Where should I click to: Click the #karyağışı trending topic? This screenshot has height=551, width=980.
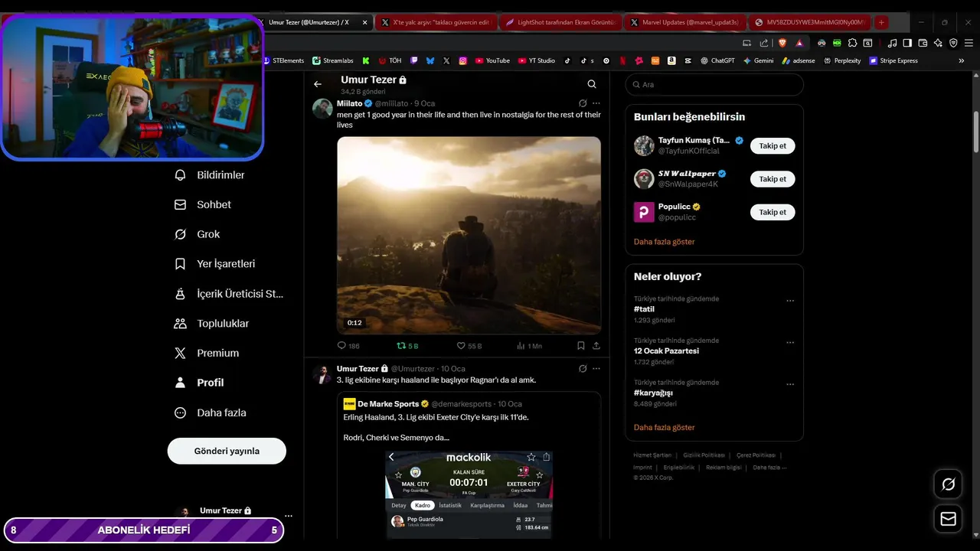click(x=653, y=393)
